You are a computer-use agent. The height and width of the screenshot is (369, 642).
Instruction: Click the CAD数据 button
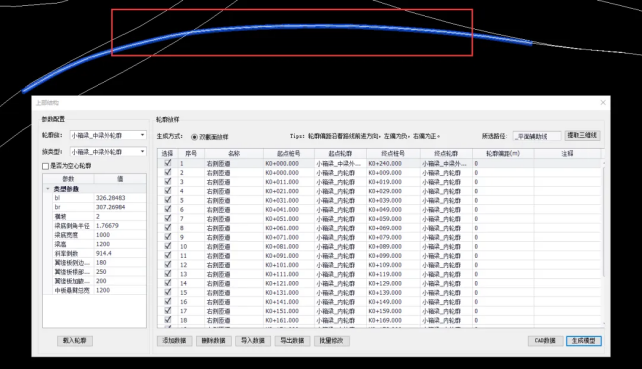[545, 341]
